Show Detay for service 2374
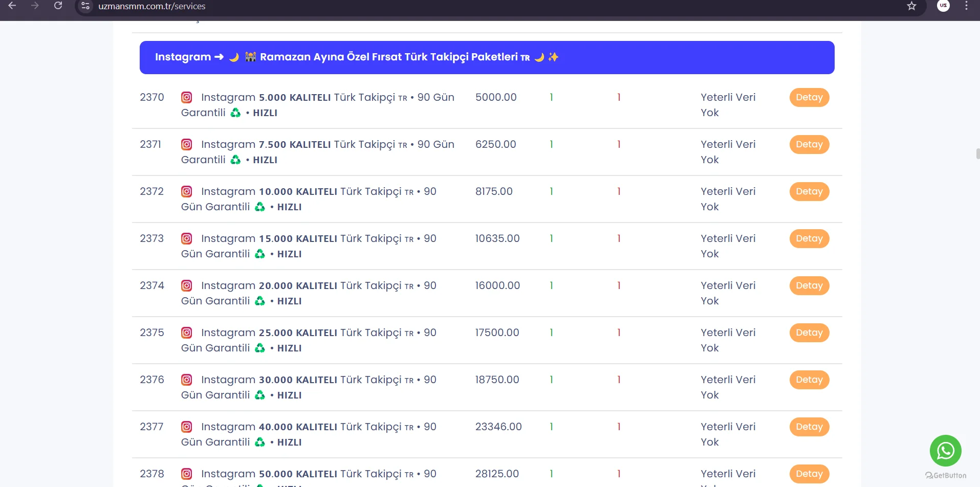Screen dimensions: 980x487 [x=809, y=285]
